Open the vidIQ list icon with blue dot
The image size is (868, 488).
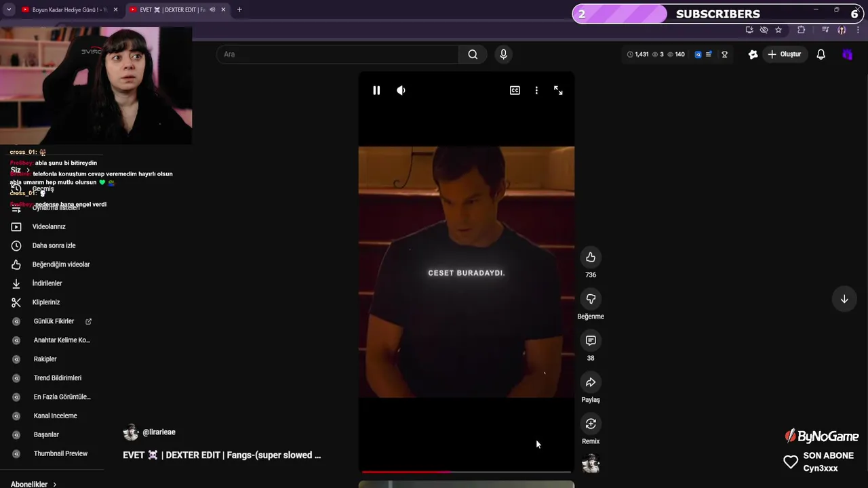point(709,54)
